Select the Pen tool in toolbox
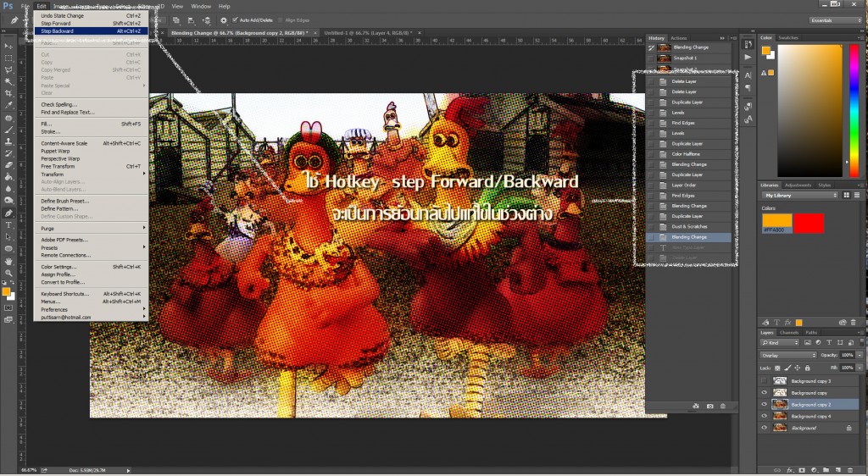 pos(8,213)
